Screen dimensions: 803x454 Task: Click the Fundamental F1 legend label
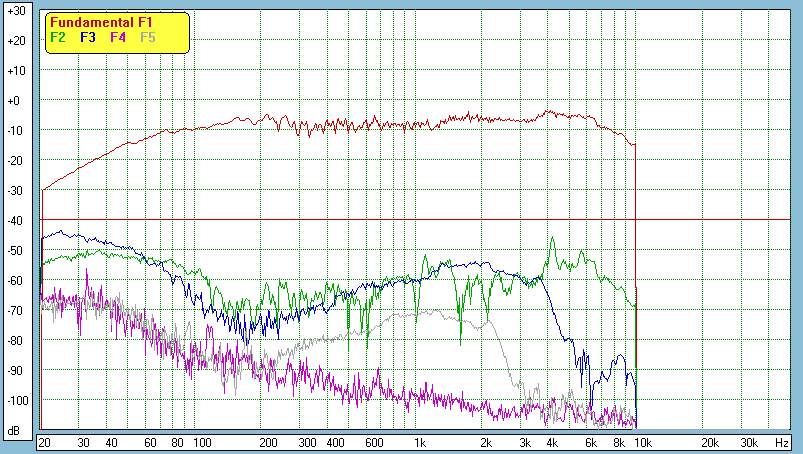tap(101, 22)
